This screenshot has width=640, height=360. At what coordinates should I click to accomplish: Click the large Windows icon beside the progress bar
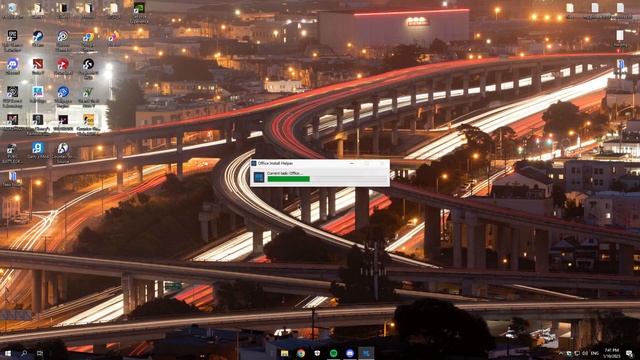(x=259, y=177)
